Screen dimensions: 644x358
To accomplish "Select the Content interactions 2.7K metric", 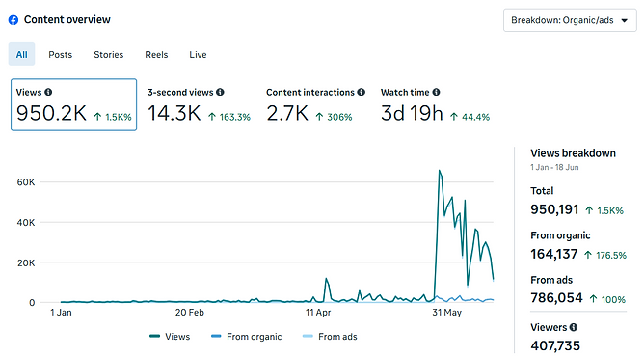I will click(315, 105).
